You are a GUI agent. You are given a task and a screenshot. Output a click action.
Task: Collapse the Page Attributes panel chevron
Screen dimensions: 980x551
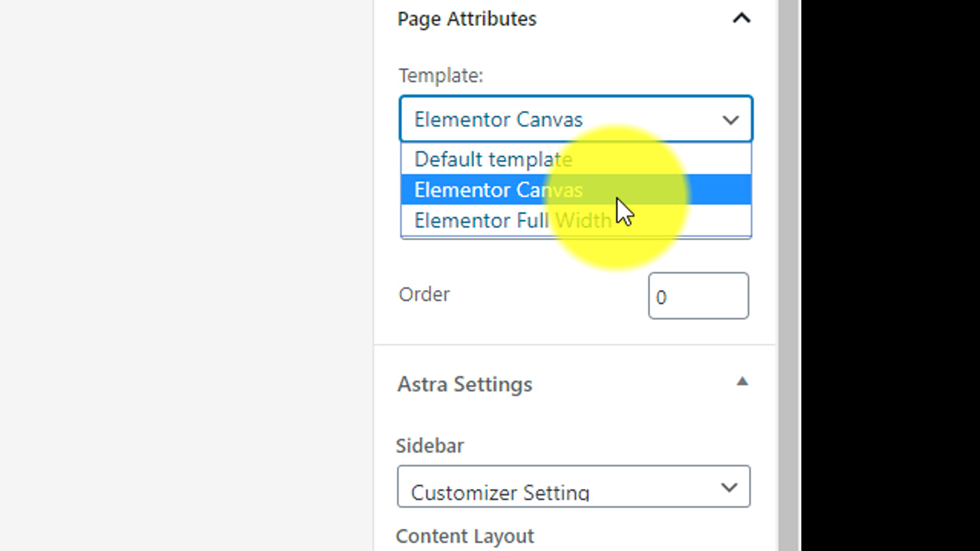(742, 19)
